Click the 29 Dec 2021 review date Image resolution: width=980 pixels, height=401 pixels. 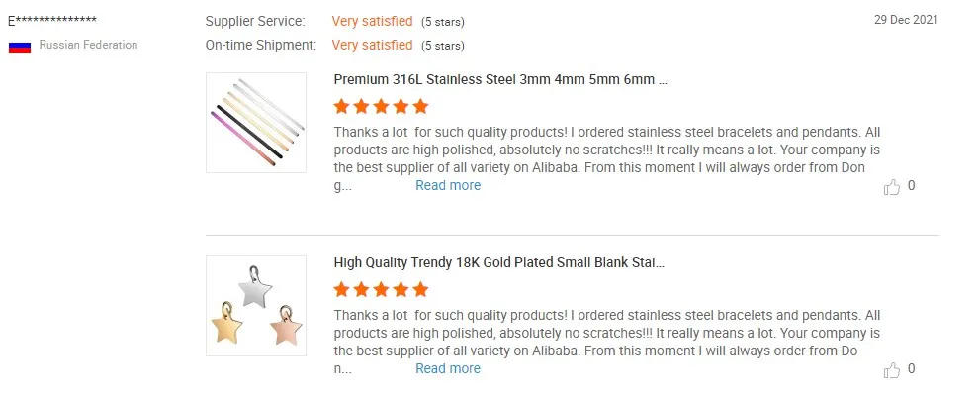coord(906,20)
